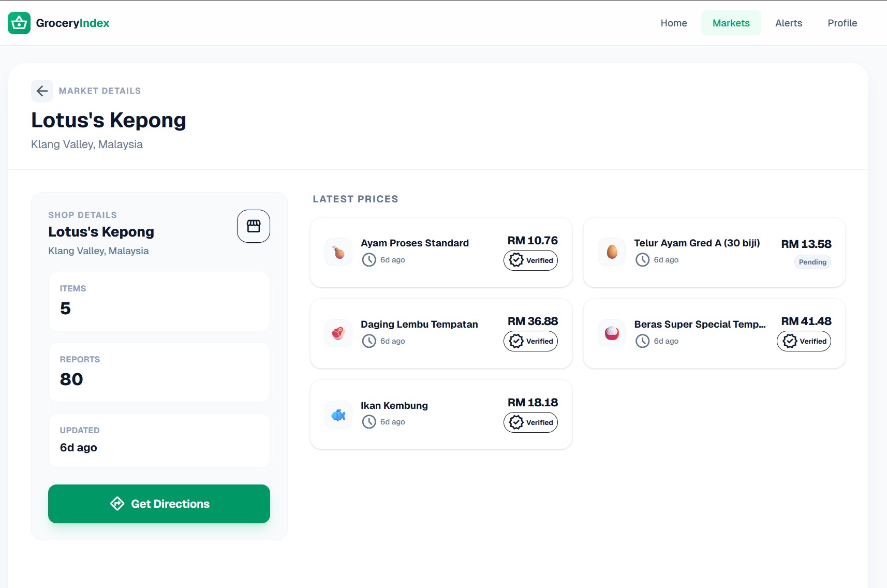Open the Alerts page

pyautogui.click(x=789, y=23)
